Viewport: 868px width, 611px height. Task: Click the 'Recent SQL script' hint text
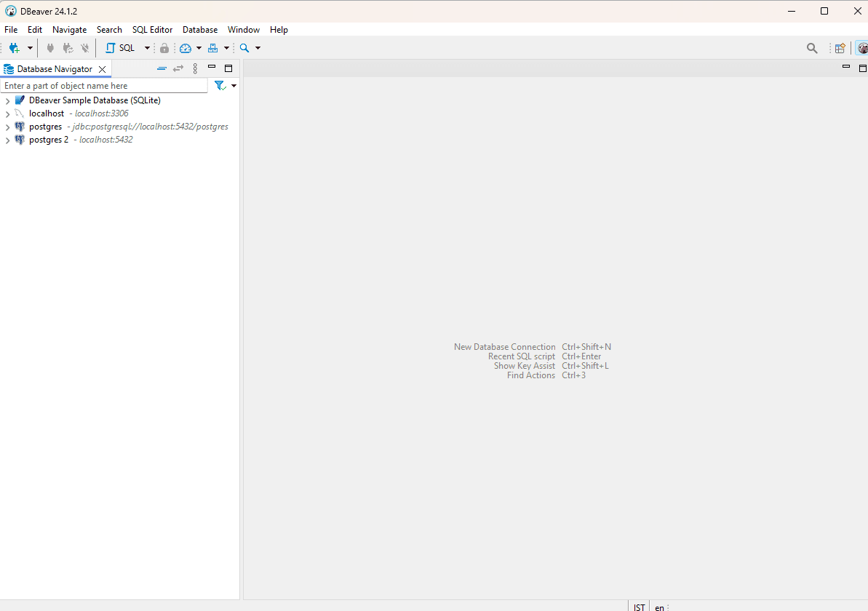(522, 356)
